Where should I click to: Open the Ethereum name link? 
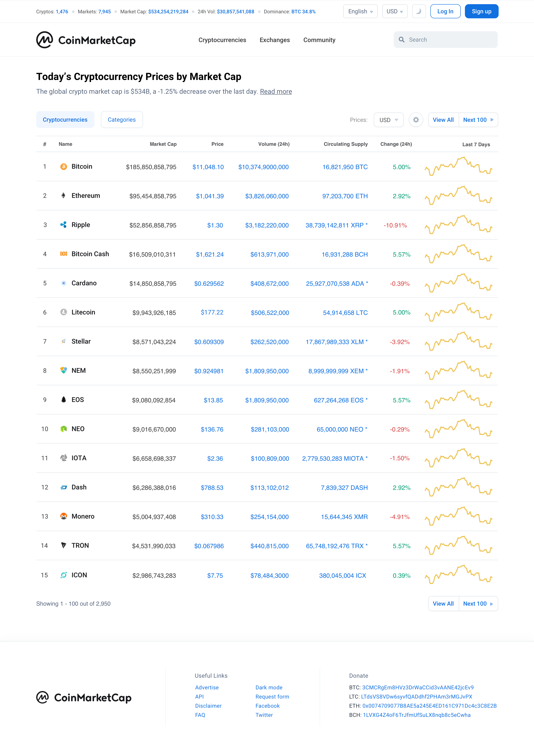tap(86, 196)
